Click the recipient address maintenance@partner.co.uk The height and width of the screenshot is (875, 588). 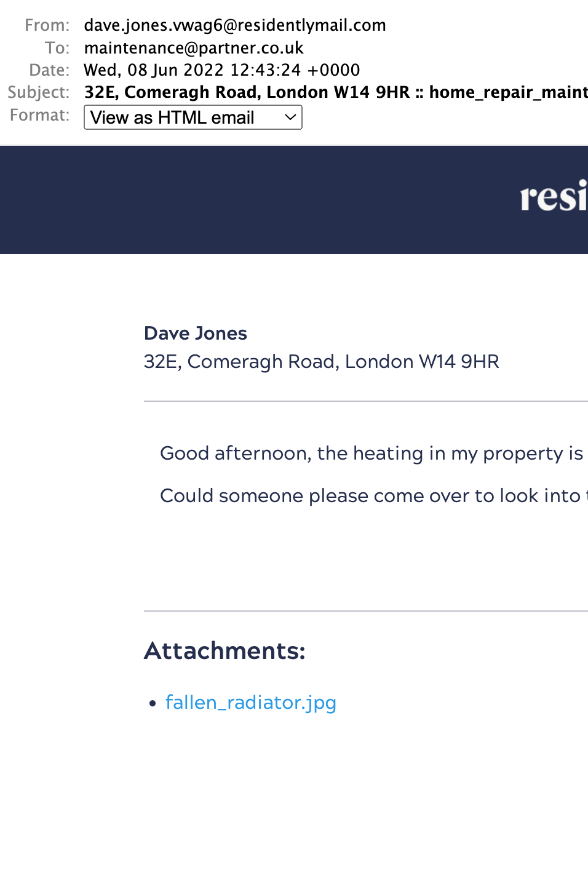194,48
